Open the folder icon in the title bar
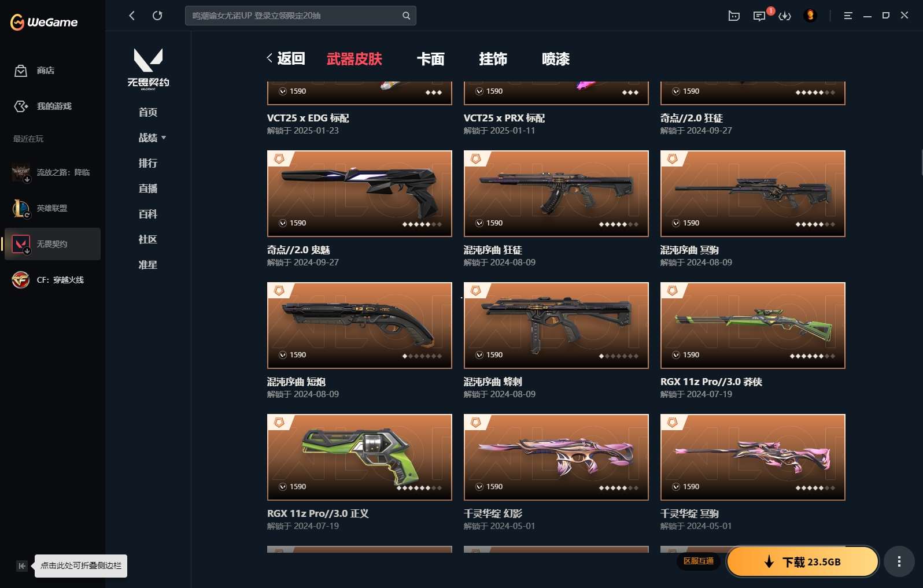 tap(734, 16)
